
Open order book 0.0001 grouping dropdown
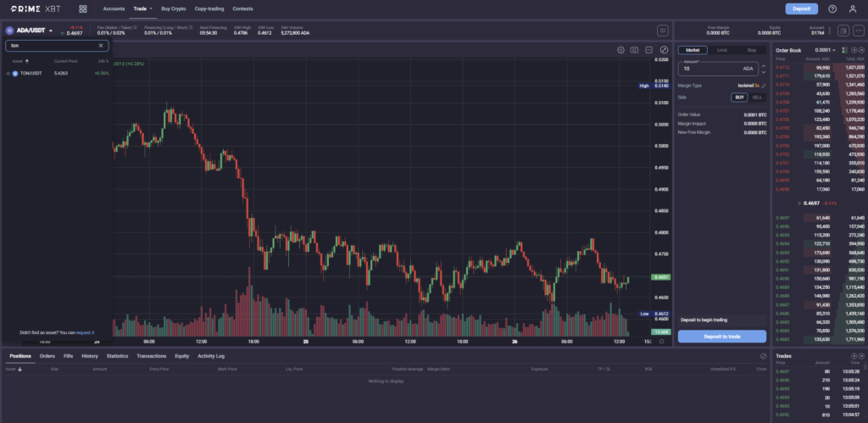click(x=825, y=50)
